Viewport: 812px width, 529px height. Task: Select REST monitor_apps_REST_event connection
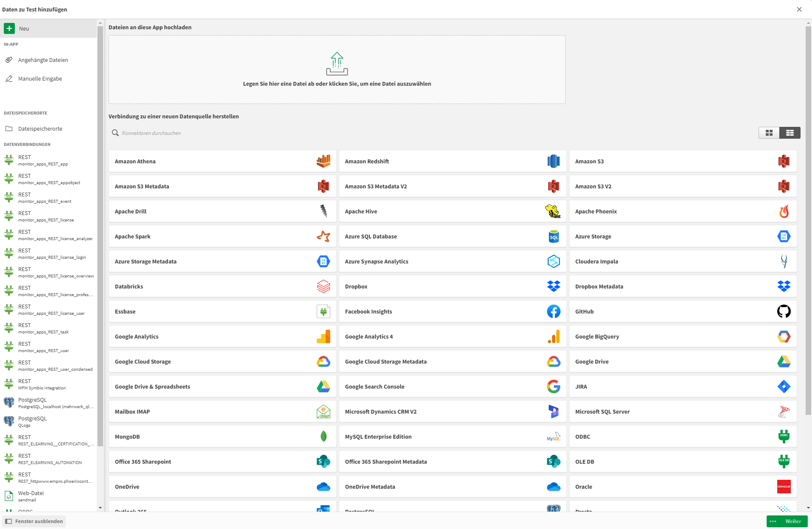coord(48,198)
